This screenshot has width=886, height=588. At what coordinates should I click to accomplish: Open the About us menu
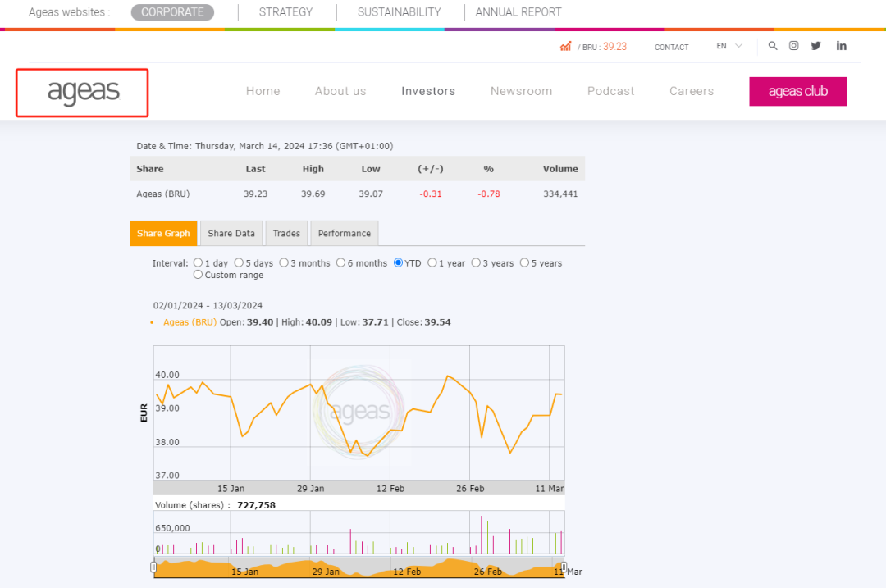(340, 91)
